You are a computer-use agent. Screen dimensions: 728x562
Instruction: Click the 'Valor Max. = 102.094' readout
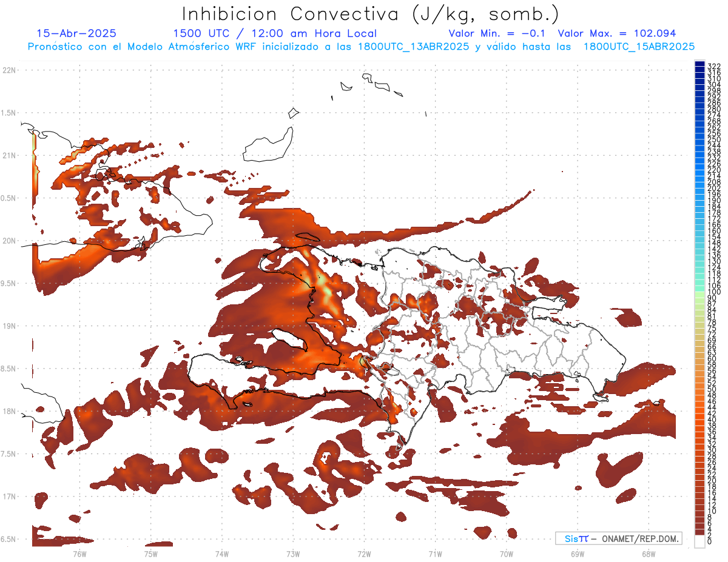tap(617, 33)
